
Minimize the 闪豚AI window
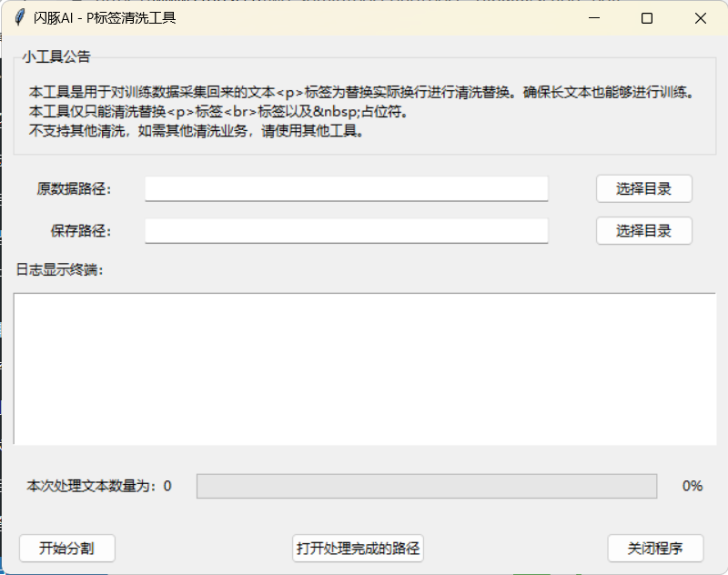[594, 18]
